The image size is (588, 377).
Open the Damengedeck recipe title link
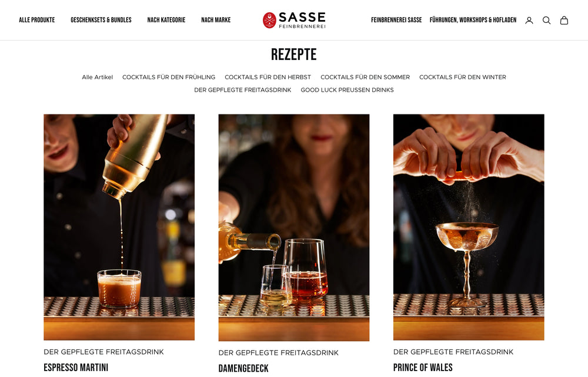point(243,368)
